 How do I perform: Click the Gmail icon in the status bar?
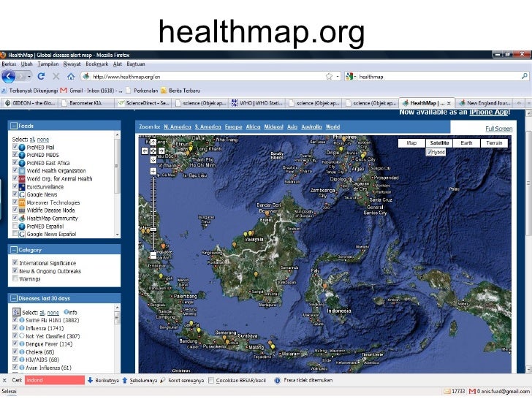click(472, 391)
